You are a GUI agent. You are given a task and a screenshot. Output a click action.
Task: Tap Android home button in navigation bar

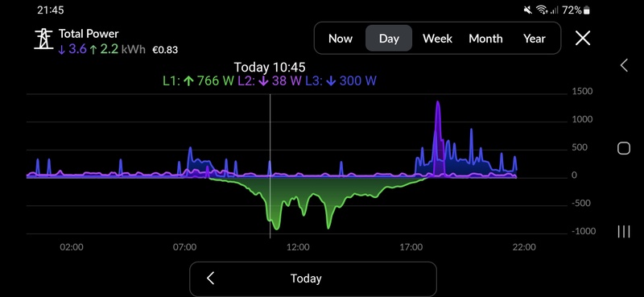pyautogui.click(x=623, y=148)
